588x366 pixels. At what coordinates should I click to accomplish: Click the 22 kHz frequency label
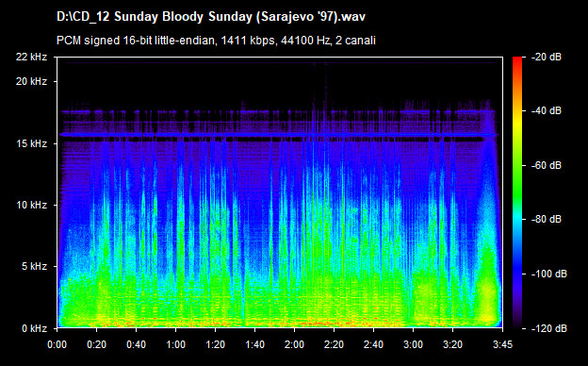31,57
